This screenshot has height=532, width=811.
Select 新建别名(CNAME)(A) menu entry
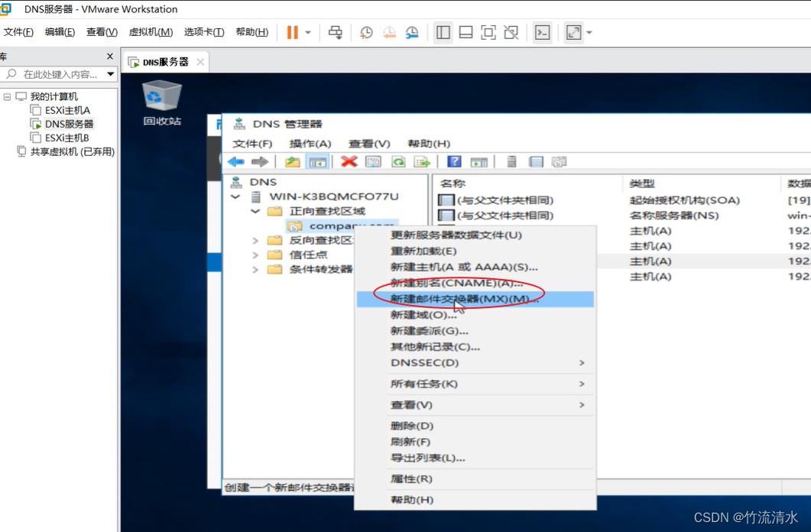tap(475, 283)
